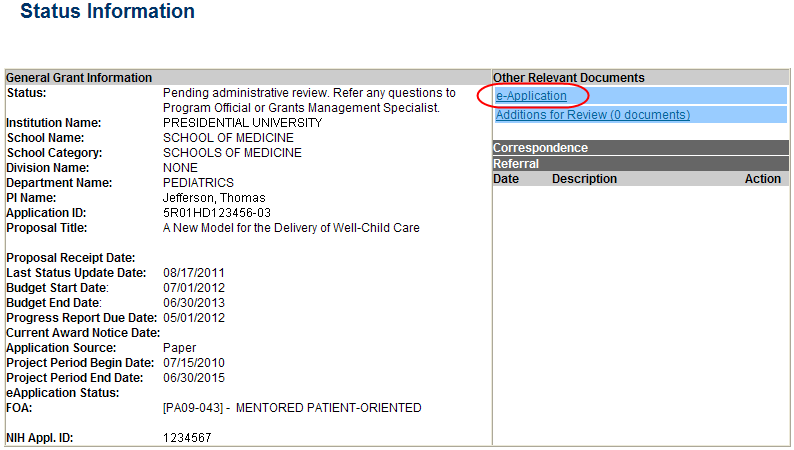
Task: Click last status update date 08/17/2011
Action: click(194, 273)
